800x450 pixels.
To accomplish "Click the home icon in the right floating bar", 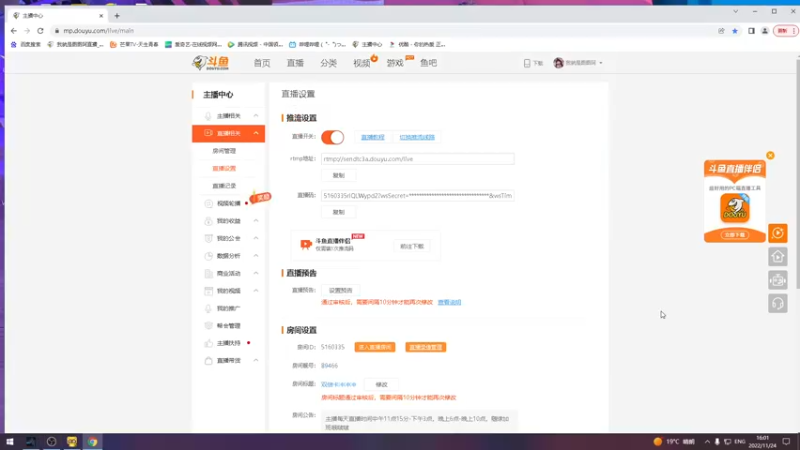I will click(x=778, y=257).
